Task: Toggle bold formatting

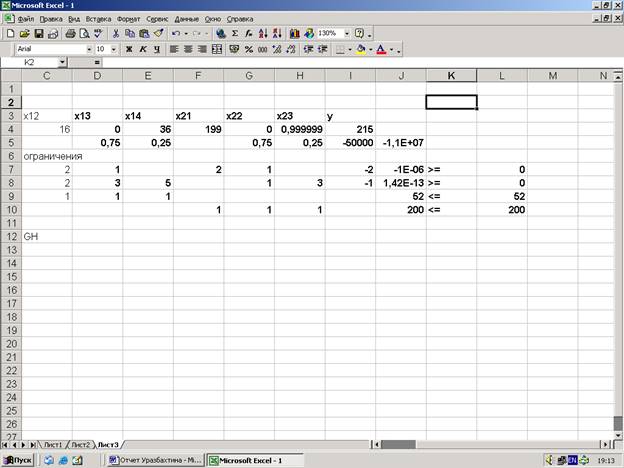Action: [129, 48]
